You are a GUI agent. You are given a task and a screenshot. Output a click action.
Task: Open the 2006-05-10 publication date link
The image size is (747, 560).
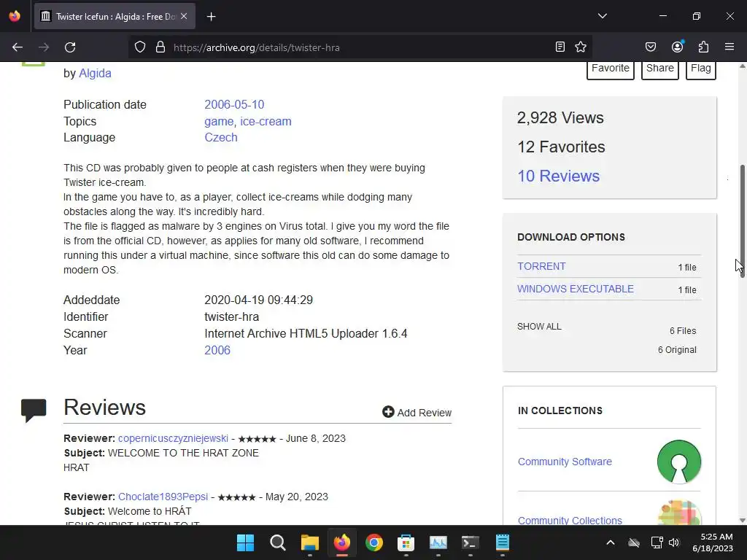(234, 104)
